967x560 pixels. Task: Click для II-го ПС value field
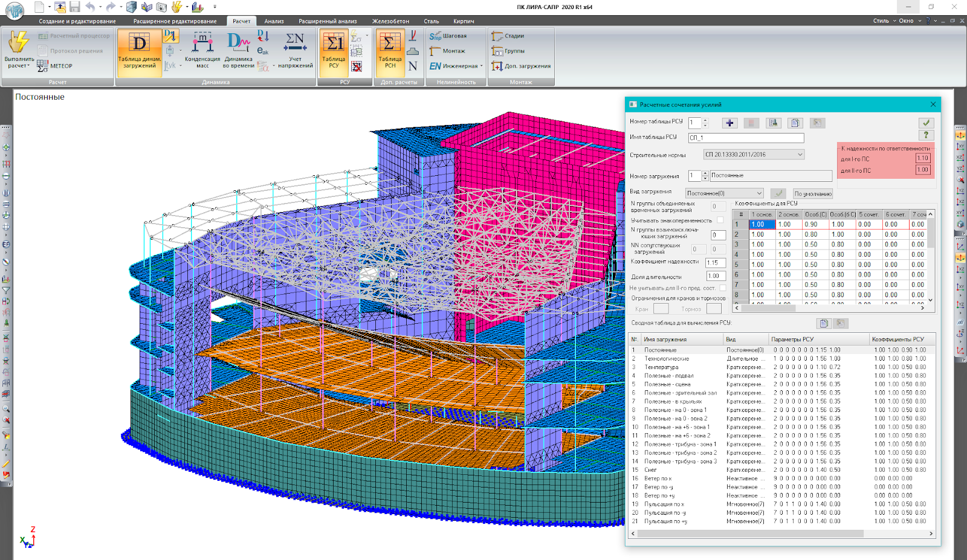click(923, 170)
